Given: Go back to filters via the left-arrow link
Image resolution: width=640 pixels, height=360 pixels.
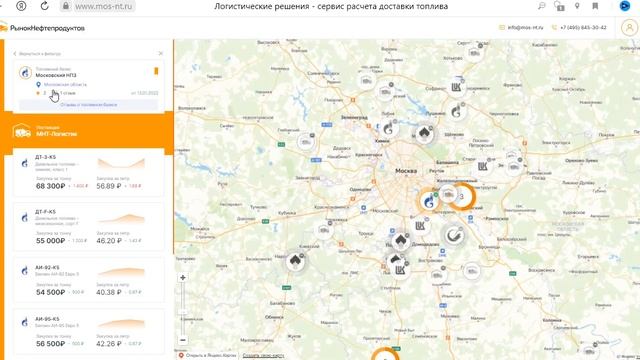Looking at the screenshot, I should 37,53.
